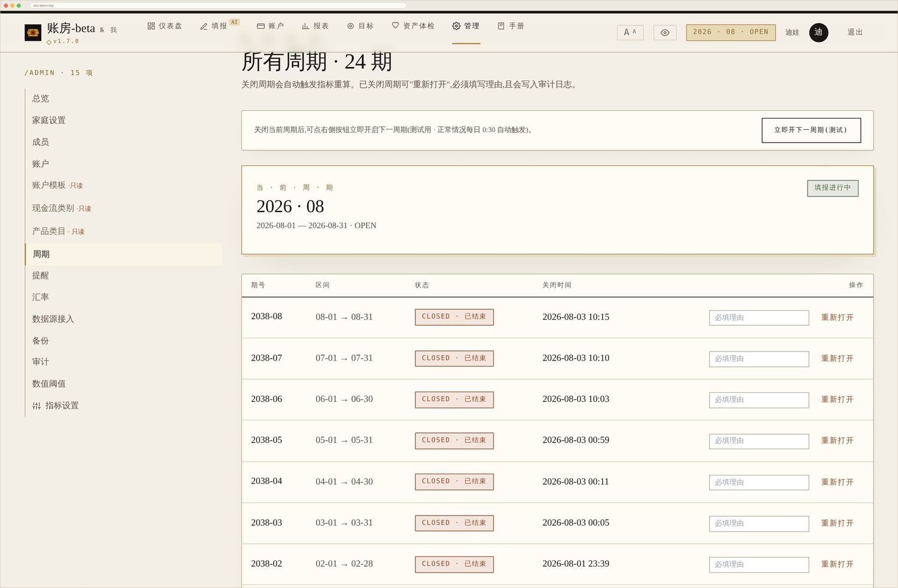Click 重新打开 for period 2038-03
This screenshot has width=898, height=588.
[837, 523]
